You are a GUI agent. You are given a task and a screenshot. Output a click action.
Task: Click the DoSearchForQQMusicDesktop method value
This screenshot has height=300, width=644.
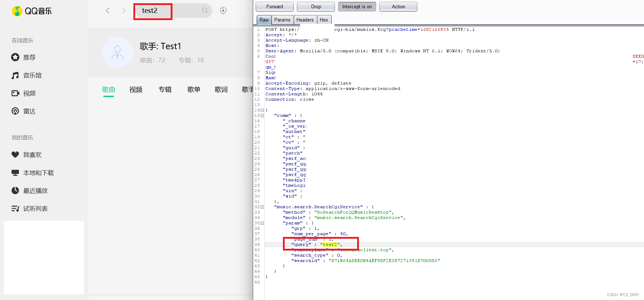353,212
